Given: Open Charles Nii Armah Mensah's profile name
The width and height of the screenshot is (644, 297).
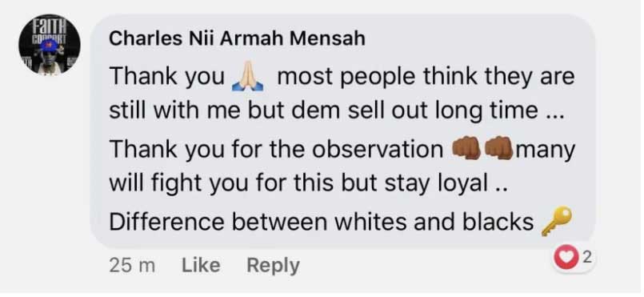Looking at the screenshot, I should [237, 39].
